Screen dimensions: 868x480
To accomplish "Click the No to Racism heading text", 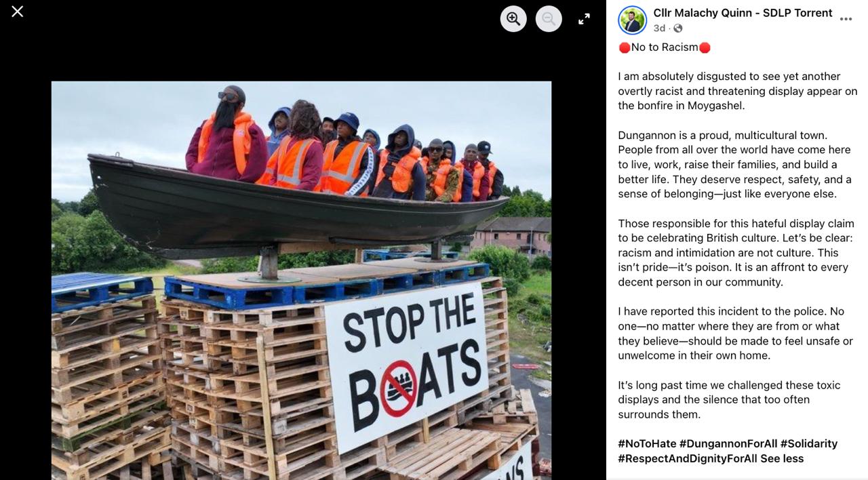I will [665, 47].
